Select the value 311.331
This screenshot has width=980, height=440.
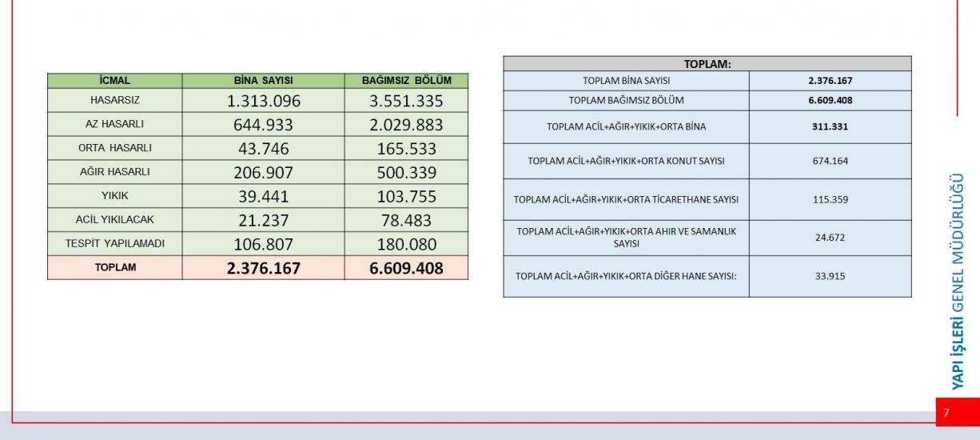(831, 126)
